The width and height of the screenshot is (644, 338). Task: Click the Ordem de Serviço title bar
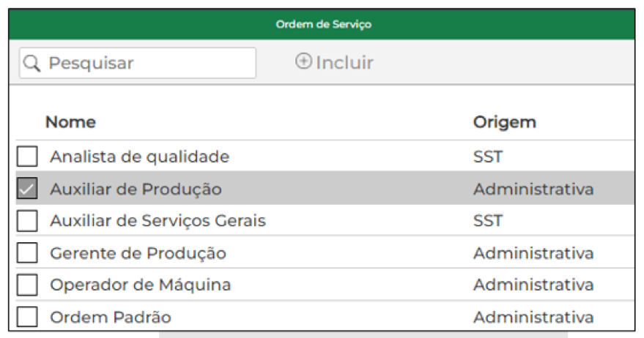point(322,24)
